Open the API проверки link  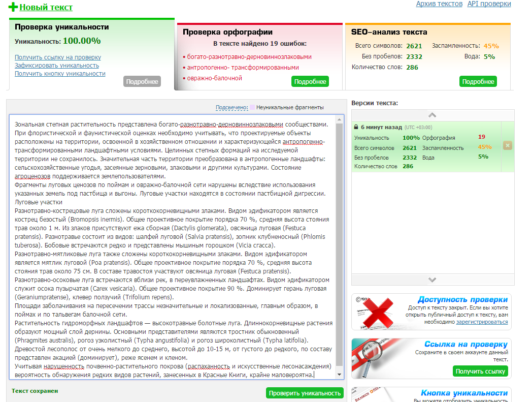pyautogui.click(x=489, y=4)
